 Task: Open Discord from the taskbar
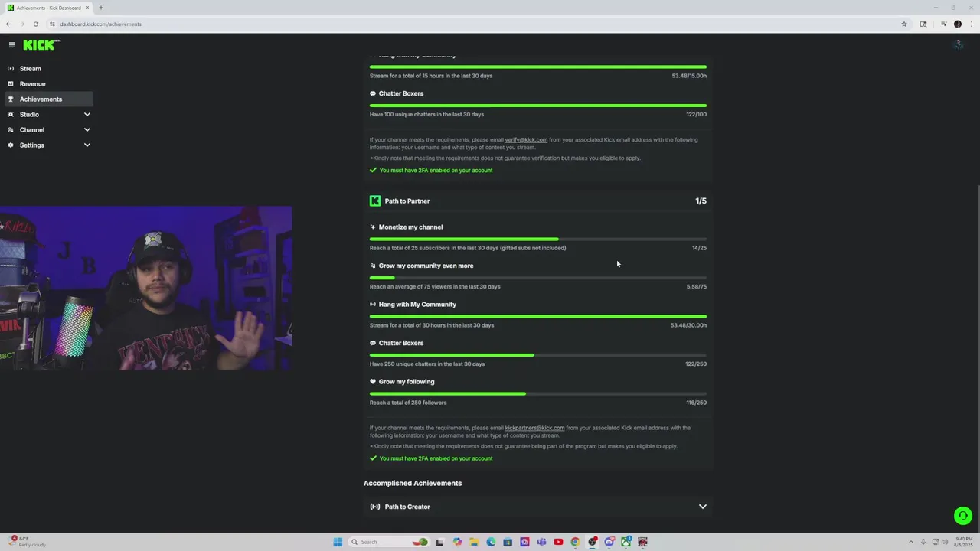pyautogui.click(x=609, y=542)
